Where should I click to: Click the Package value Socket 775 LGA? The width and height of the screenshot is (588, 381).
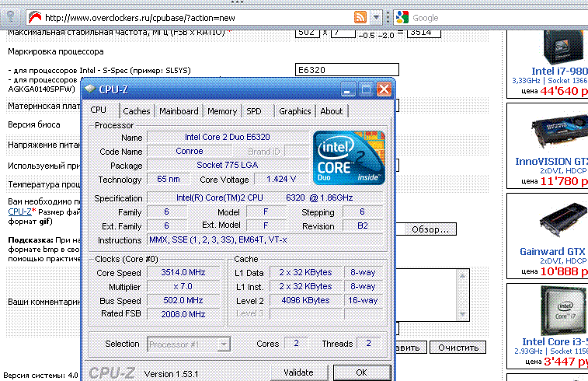pyautogui.click(x=228, y=165)
